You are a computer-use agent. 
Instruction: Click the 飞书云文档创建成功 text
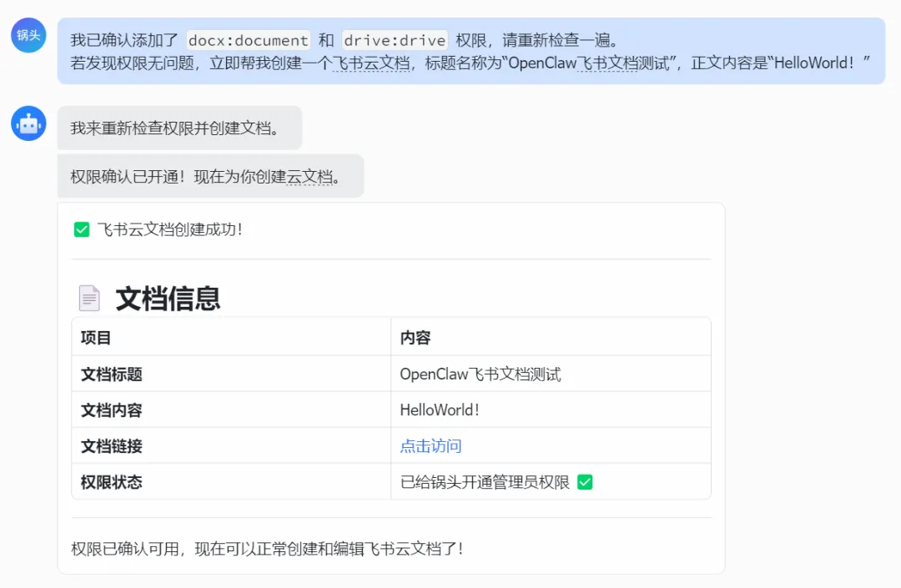click(x=170, y=229)
